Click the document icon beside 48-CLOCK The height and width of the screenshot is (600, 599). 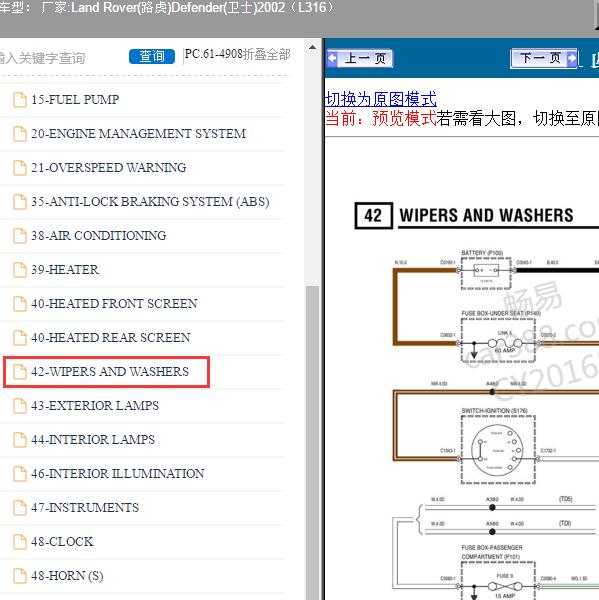(20, 542)
